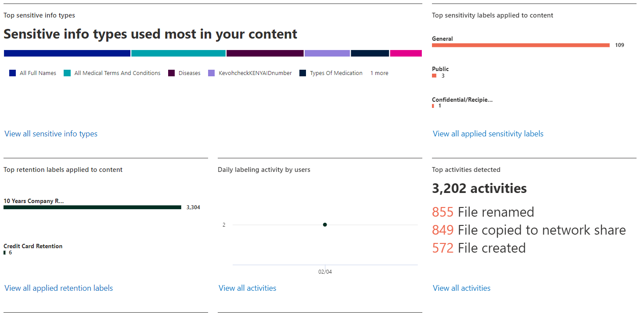644x314 pixels.
Task: Click the 855 File renamed activity
Action: click(483, 212)
